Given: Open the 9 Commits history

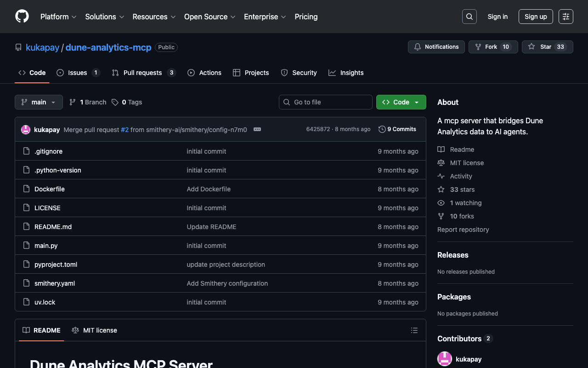Looking at the screenshot, I should [x=397, y=129].
